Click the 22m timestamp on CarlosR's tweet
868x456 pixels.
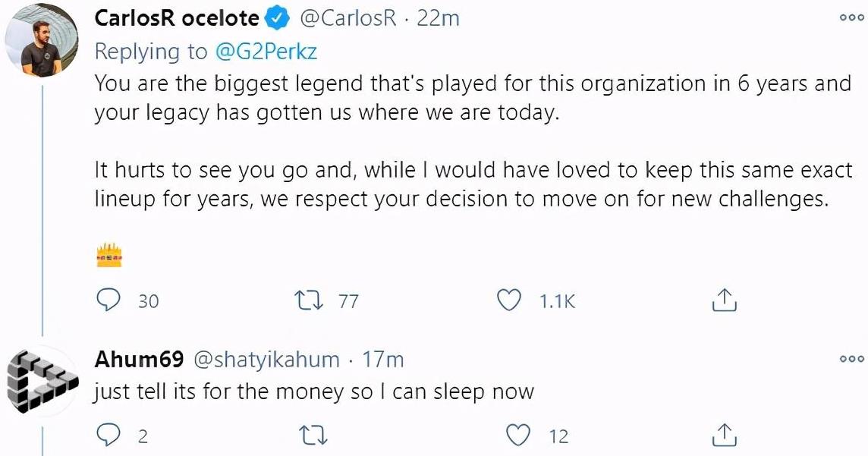(x=438, y=17)
